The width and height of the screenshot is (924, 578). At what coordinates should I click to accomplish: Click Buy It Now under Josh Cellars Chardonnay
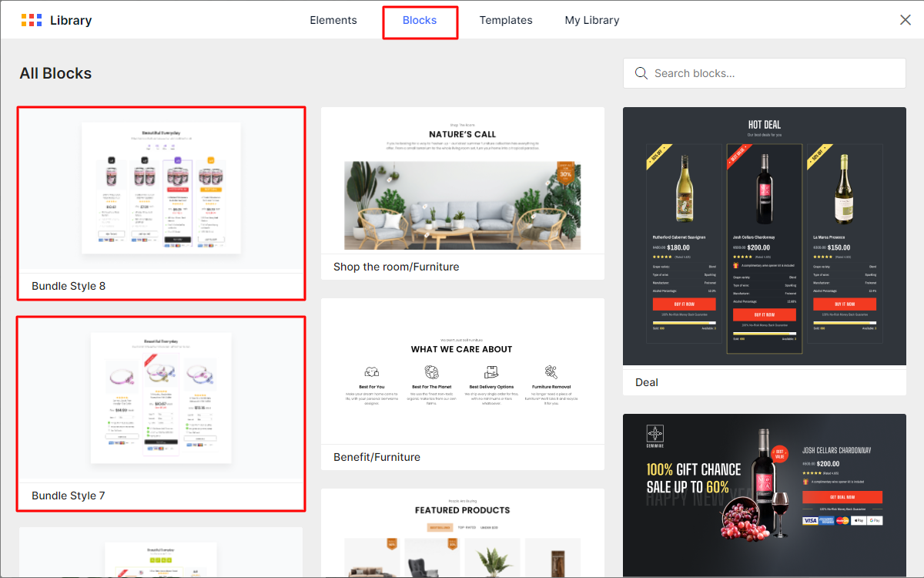point(764,314)
